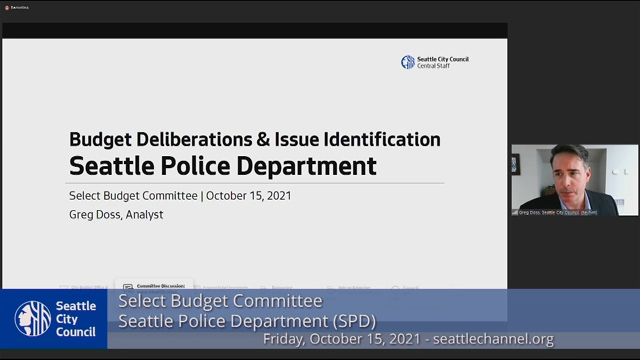Click 'Select Budget Committee' in blue banner

pos(220,301)
